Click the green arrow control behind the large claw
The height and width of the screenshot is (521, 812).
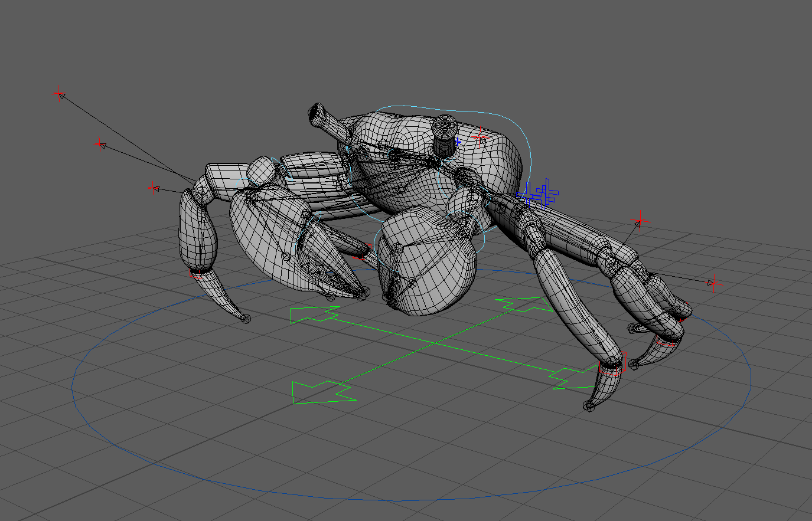[313, 314]
